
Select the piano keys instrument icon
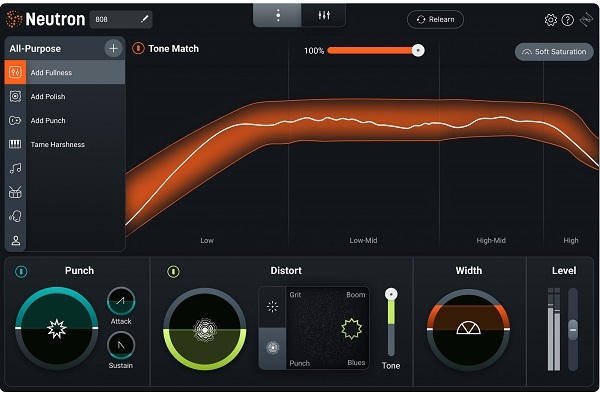(15, 144)
